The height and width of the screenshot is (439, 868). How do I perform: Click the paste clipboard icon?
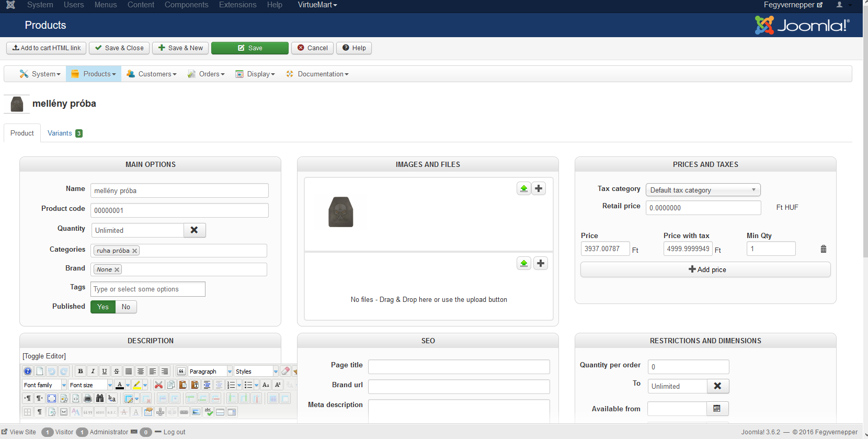click(x=182, y=385)
